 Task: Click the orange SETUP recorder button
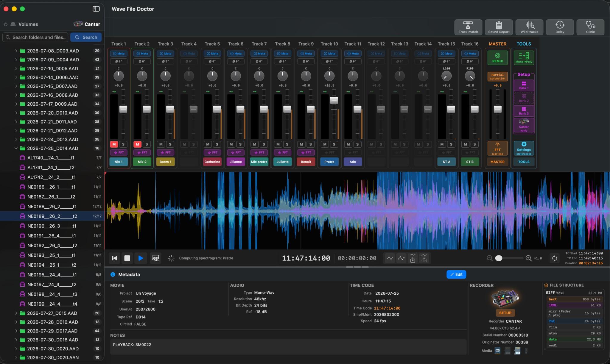tap(505, 313)
